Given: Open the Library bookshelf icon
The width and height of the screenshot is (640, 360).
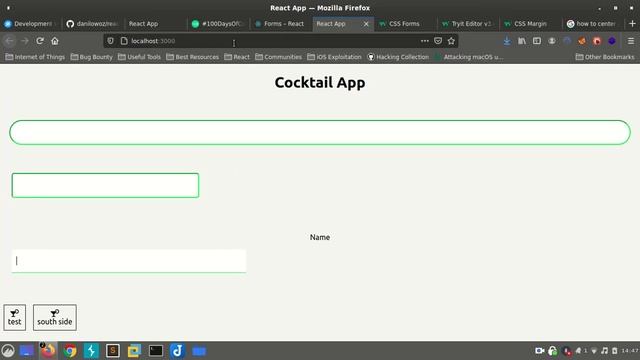Looking at the screenshot, I should [522, 41].
